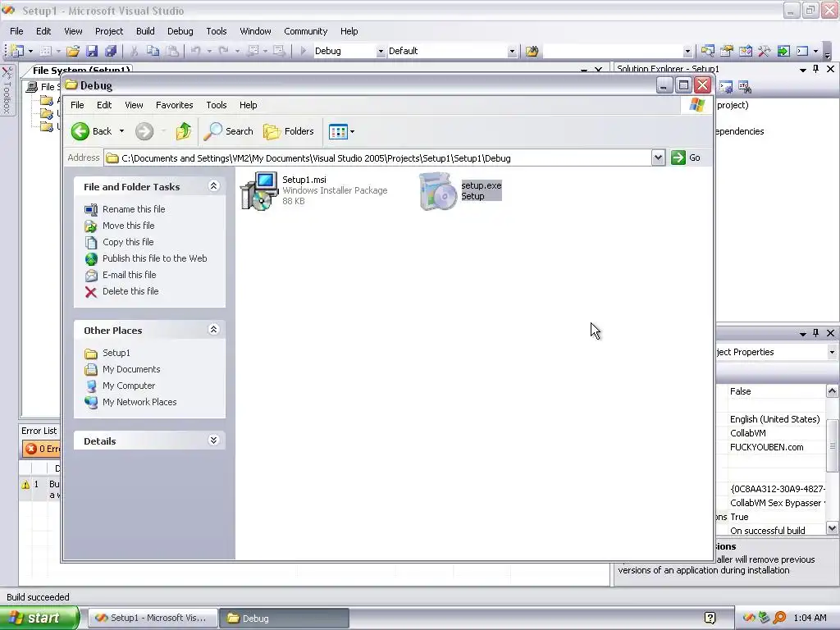Image resolution: width=840 pixels, height=630 pixels.
Task: Open Tools menu in Debug window
Action: [x=217, y=105]
